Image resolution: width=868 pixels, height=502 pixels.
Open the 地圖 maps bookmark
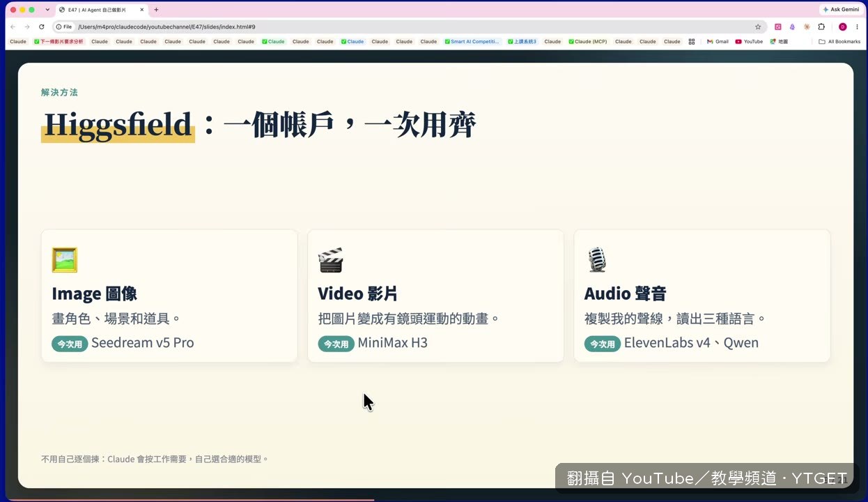779,41
